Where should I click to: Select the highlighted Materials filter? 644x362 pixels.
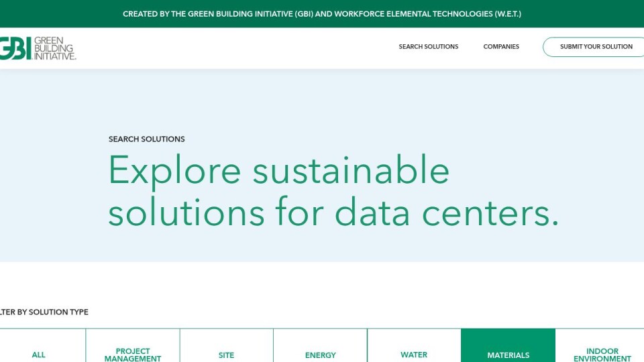pyautogui.click(x=508, y=355)
